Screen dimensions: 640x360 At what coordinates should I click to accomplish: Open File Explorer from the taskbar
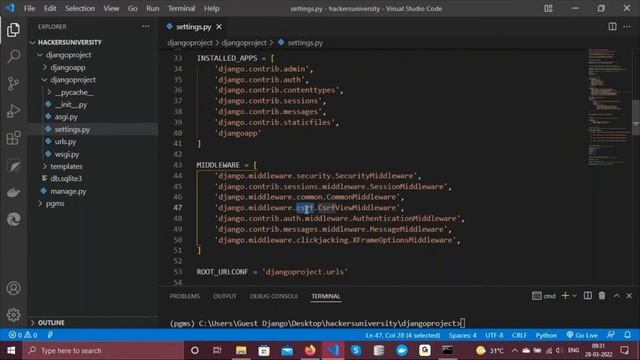click(241, 350)
